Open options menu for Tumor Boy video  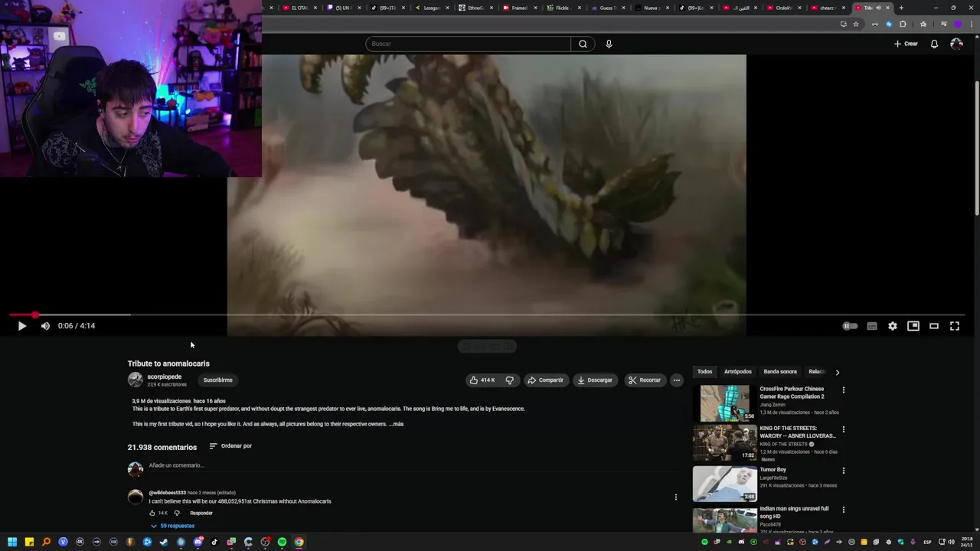pos(844,471)
